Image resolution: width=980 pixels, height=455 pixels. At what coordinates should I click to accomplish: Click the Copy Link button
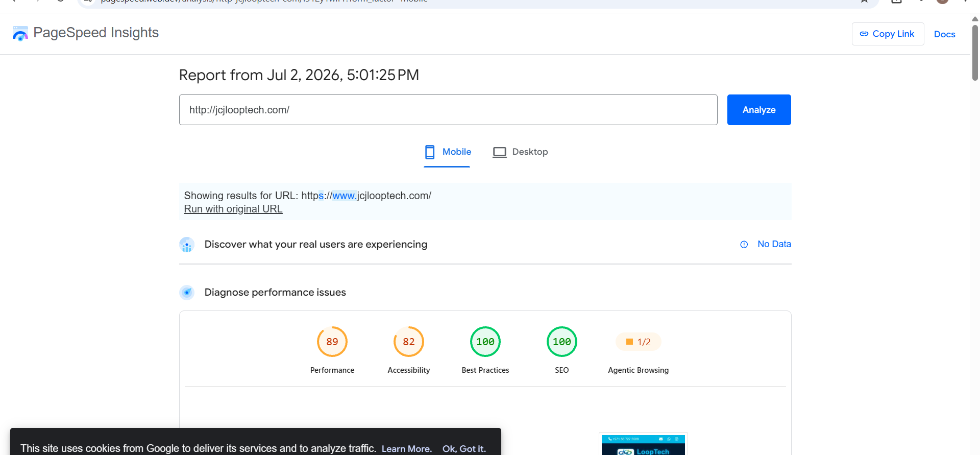[888, 34]
